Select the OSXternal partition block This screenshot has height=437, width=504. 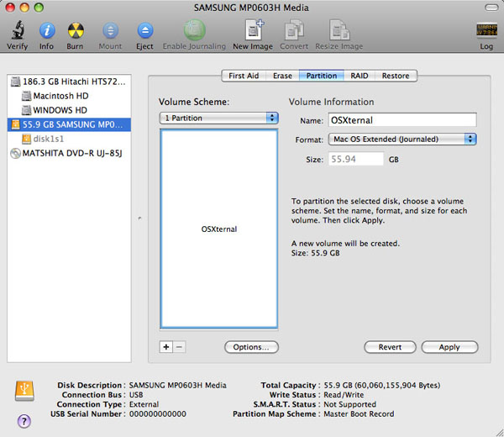(x=219, y=229)
